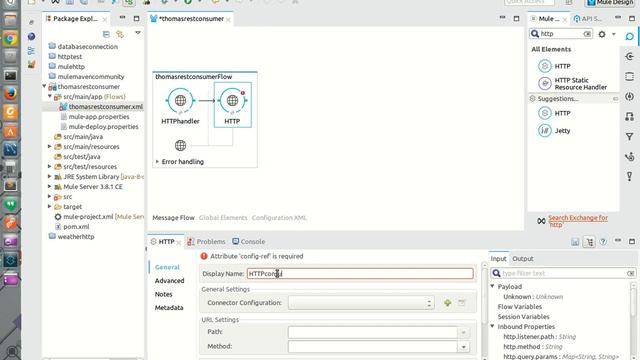Switch to the Output metadata tab
Image resolution: width=640 pixels, height=360 pixels.
523,259
